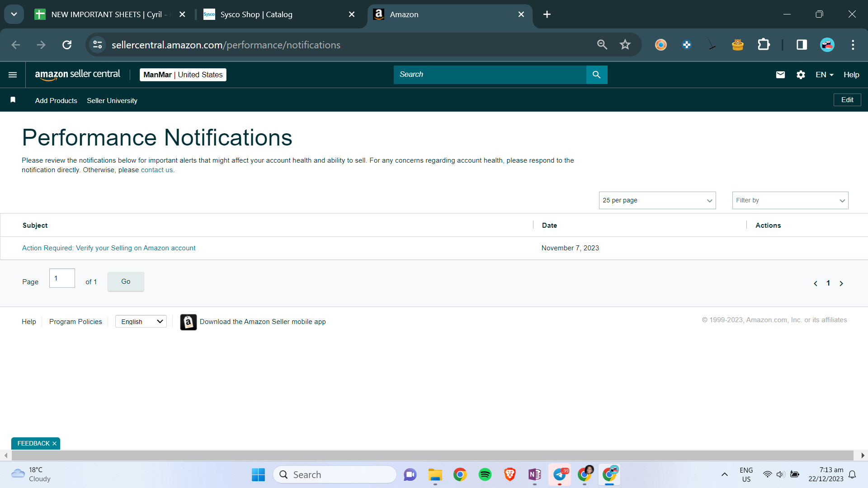868x488 pixels.
Task: Click the Go button for pagination
Action: tap(126, 282)
